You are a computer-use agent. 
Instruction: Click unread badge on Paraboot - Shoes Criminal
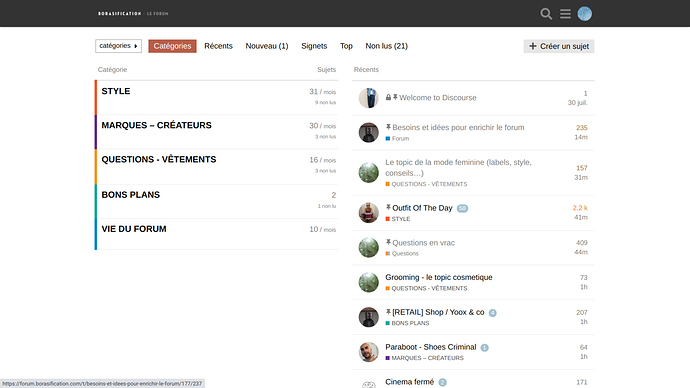pyautogui.click(x=484, y=348)
